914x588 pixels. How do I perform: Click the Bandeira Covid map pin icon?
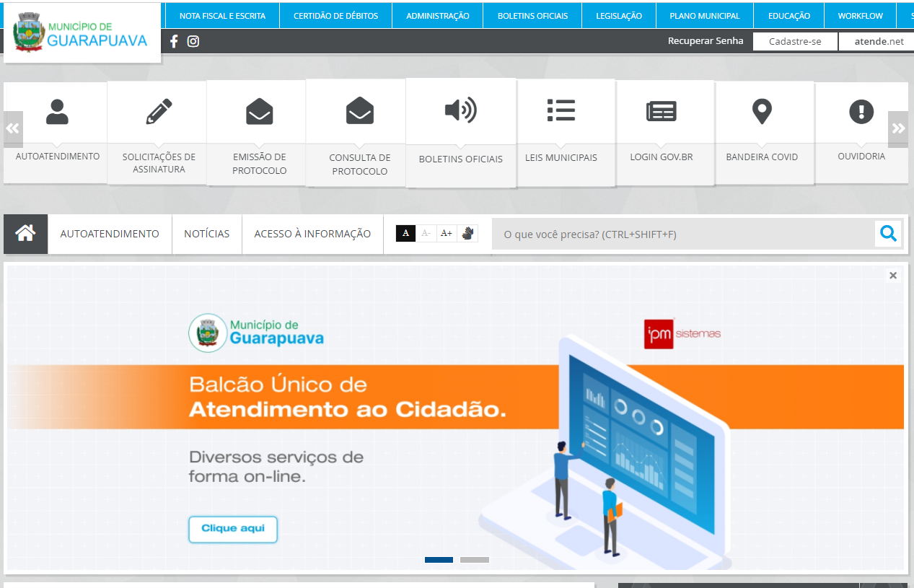(762, 112)
